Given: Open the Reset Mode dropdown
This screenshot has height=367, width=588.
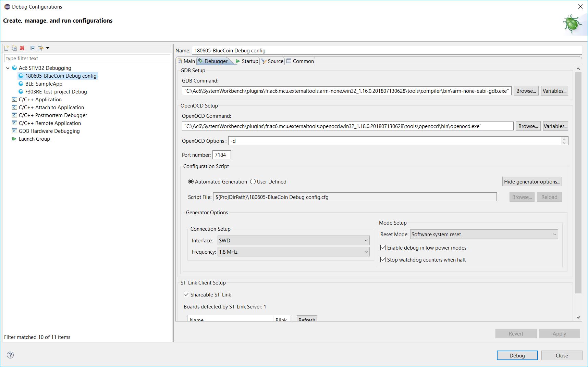Looking at the screenshot, I should click(x=484, y=235).
